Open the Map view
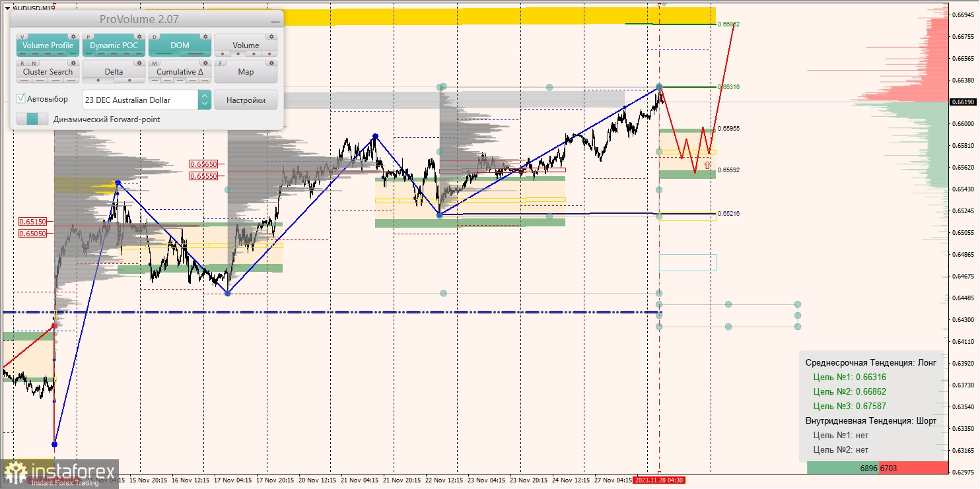This screenshot has width=980, height=489. point(246,72)
